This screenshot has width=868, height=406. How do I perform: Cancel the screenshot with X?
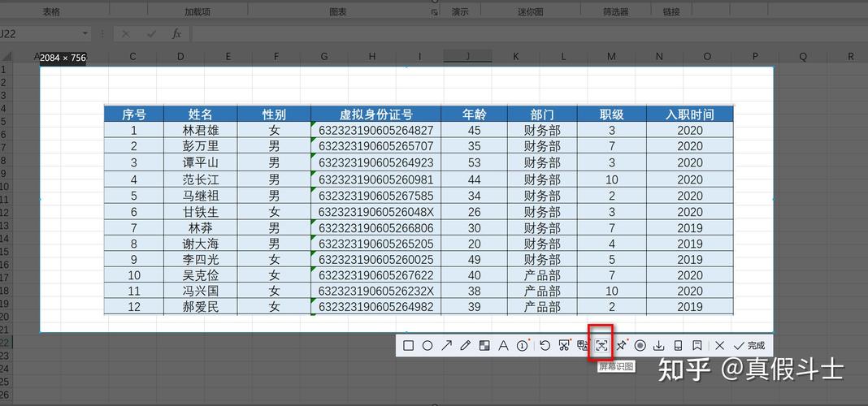click(x=719, y=346)
